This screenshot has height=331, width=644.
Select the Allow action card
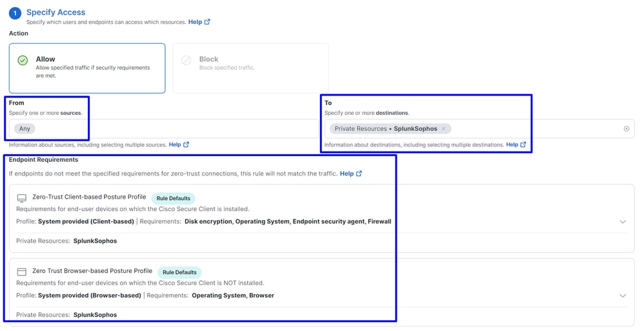tap(87, 68)
